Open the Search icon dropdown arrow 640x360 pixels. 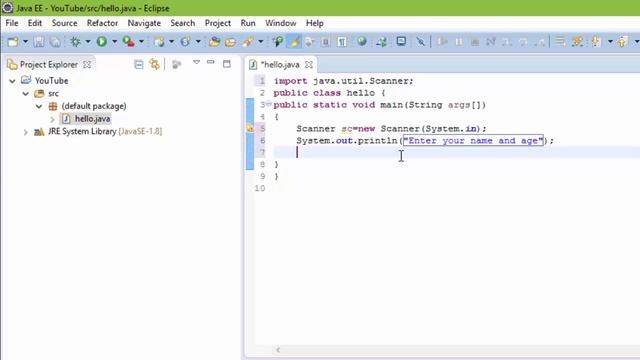[260, 42]
